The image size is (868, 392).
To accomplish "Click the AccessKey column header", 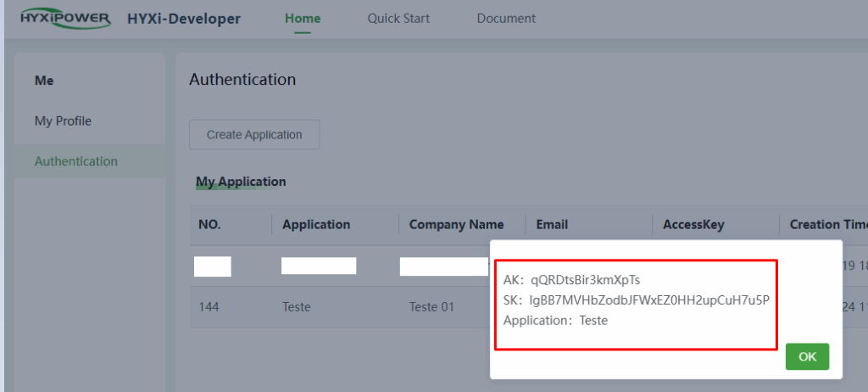I will point(693,225).
